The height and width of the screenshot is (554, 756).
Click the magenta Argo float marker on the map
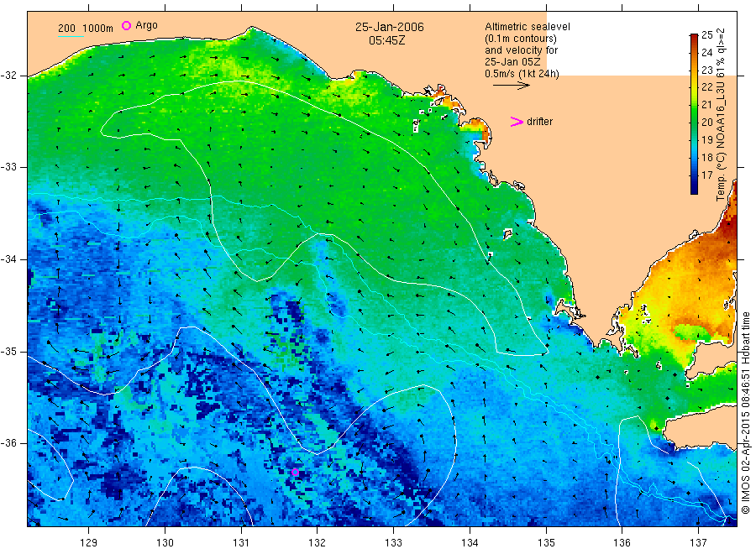click(295, 473)
